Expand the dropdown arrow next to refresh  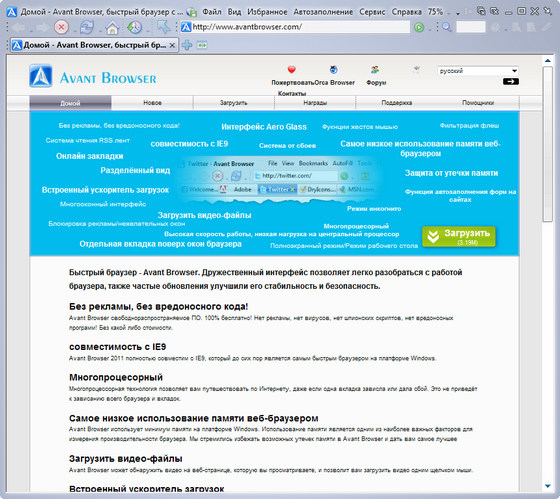100,30
